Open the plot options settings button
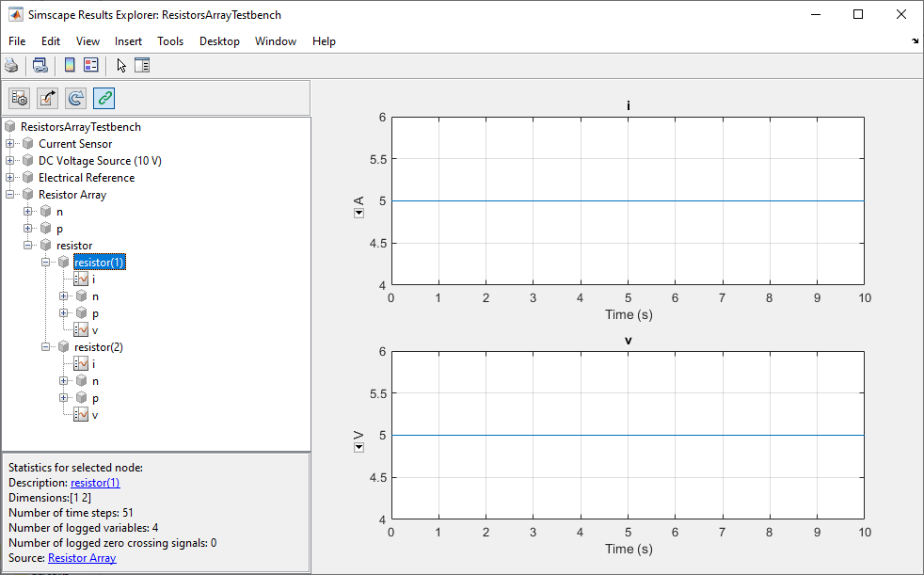The height and width of the screenshot is (575, 924). pyautogui.click(x=20, y=98)
